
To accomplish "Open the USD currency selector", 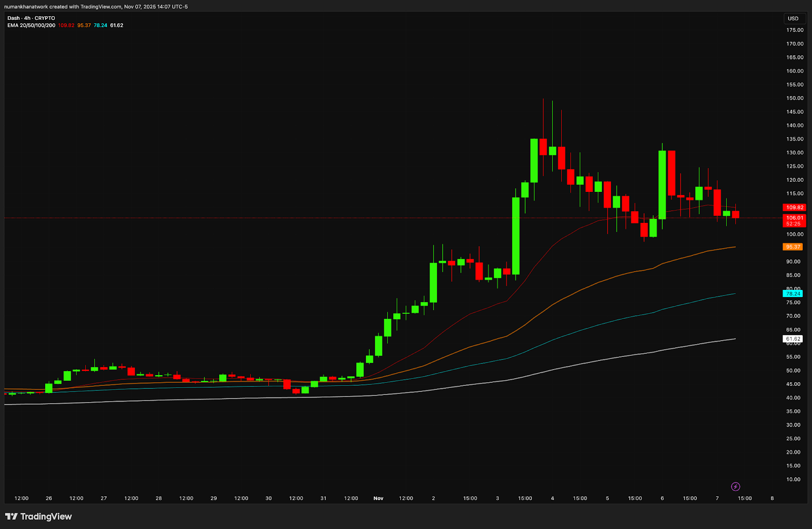I will [793, 19].
